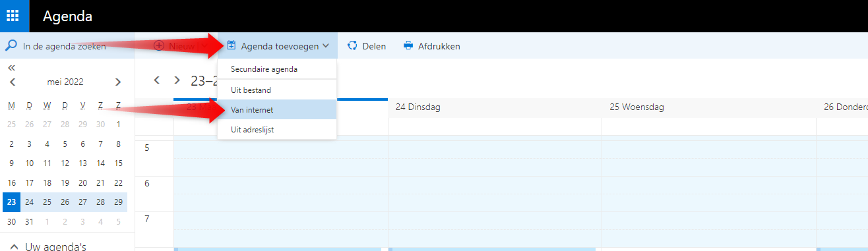
Task: Go to next month in mini calendar
Action: (118, 82)
